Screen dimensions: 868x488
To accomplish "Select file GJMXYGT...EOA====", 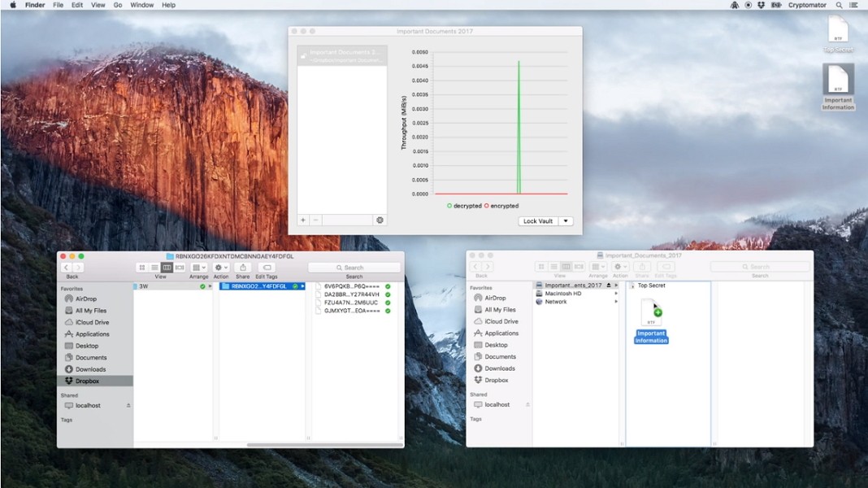I will click(x=352, y=311).
